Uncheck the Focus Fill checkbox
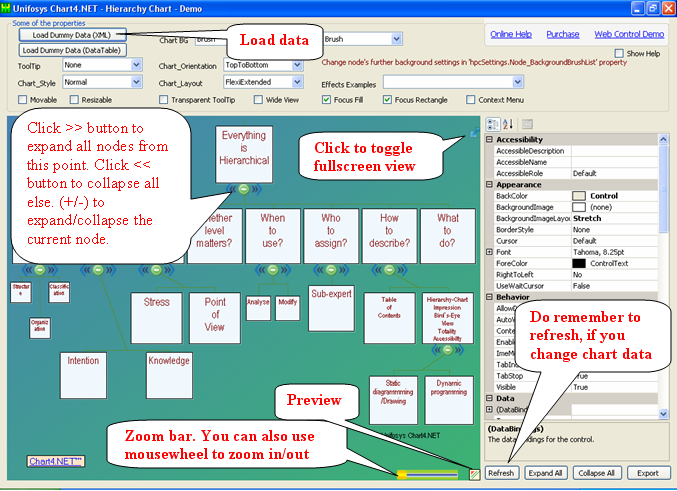Screen dimensions: 677x491 click(x=327, y=100)
